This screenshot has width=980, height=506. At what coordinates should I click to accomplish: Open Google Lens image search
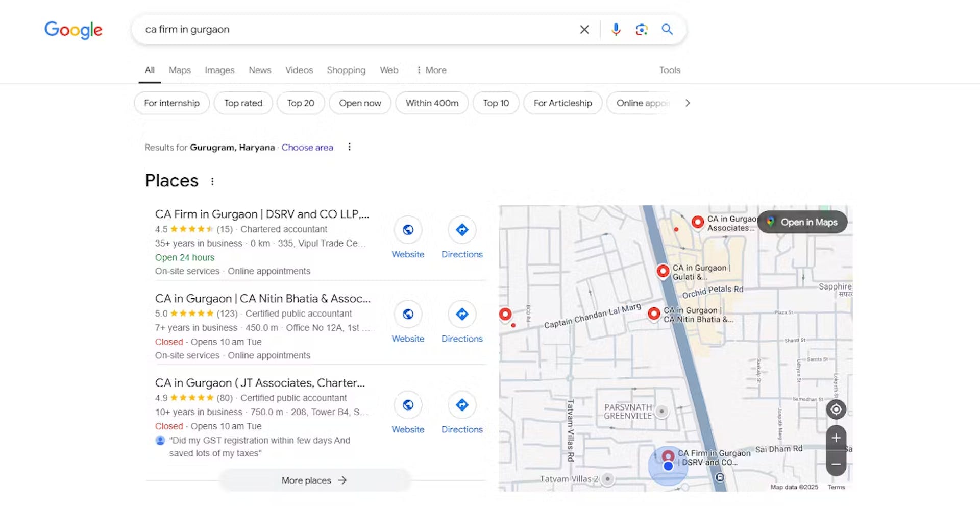(x=642, y=30)
